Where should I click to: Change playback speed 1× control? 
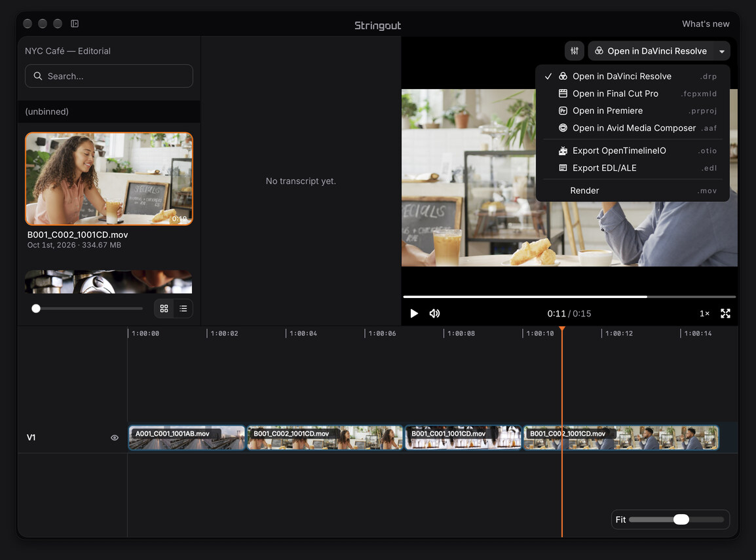[x=704, y=313]
